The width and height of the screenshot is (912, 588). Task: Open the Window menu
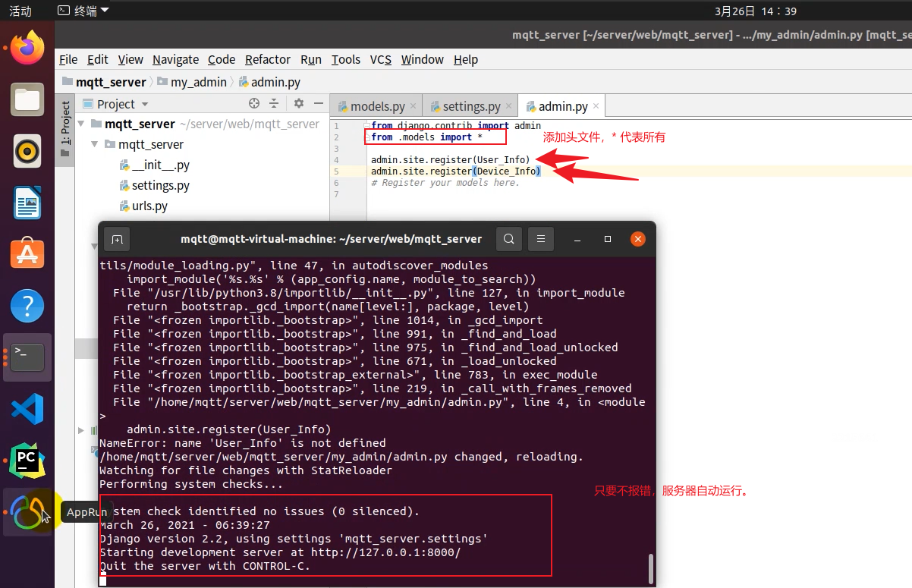point(423,59)
